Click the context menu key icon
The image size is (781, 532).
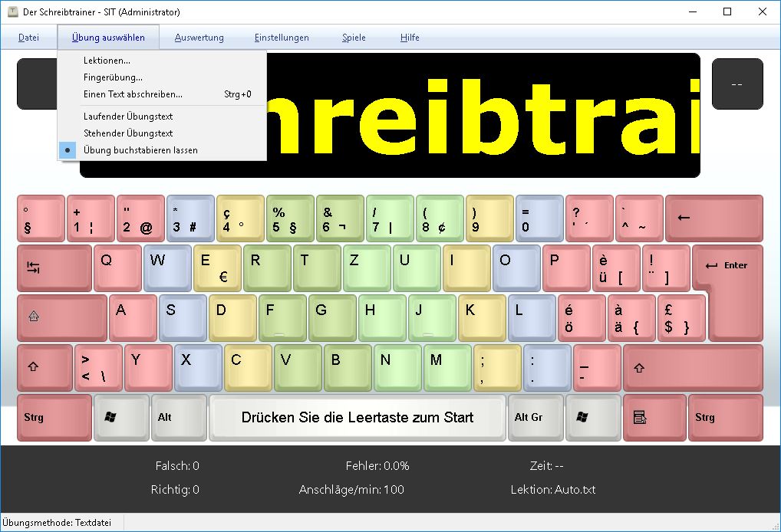pyautogui.click(x=654, y=418)
